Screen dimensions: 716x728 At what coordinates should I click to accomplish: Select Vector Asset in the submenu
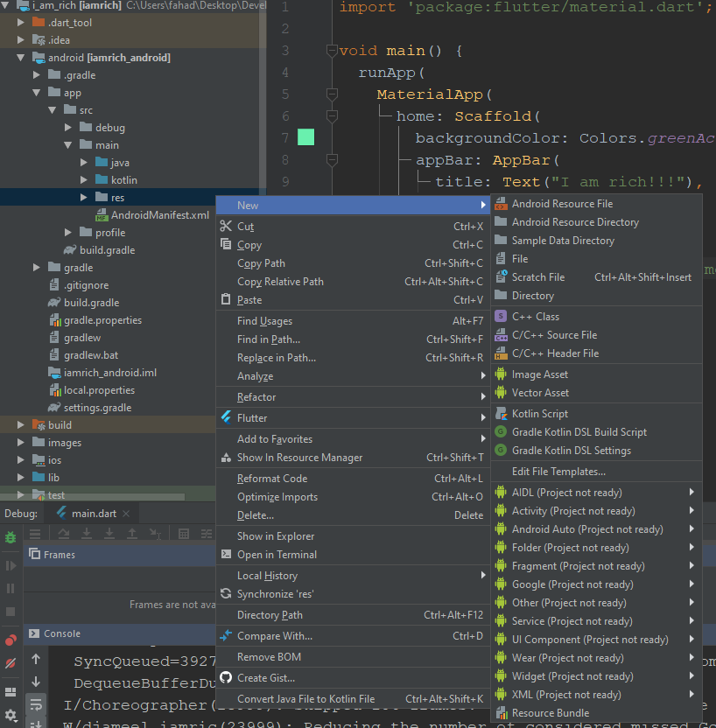(540, 393)
